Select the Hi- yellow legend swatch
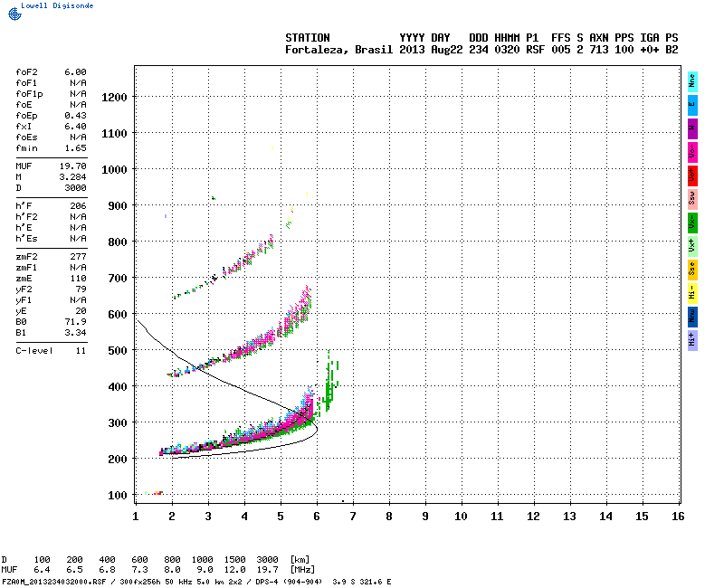724x588 pixels. [692, 293]
